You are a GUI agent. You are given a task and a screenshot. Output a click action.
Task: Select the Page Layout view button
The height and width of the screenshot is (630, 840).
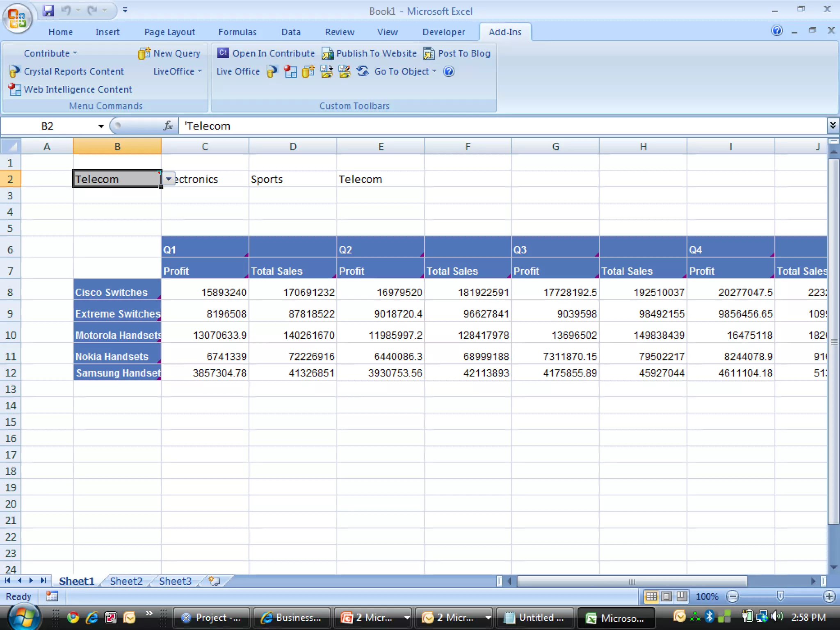pos(667,596)
